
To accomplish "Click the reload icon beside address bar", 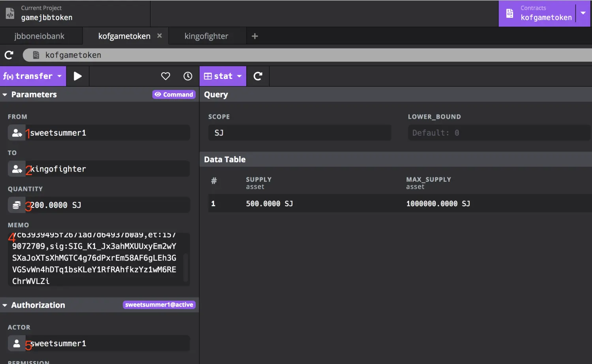I will (x=9, y=55).
